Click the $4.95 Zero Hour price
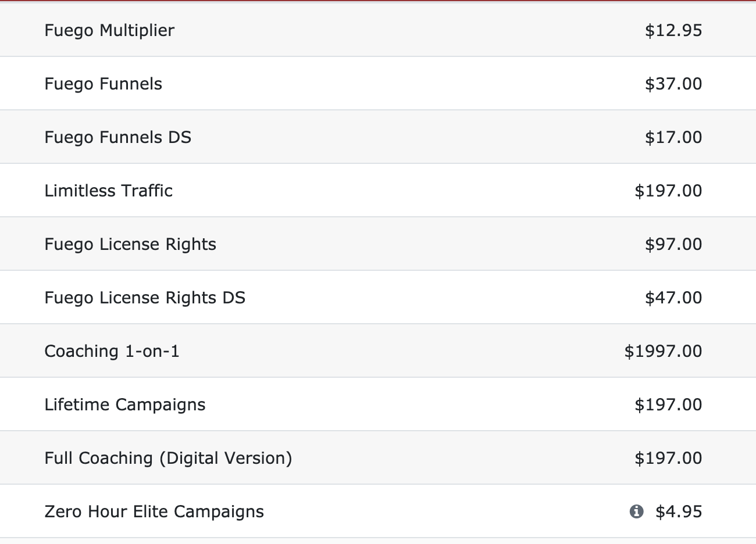 point(679,511)
